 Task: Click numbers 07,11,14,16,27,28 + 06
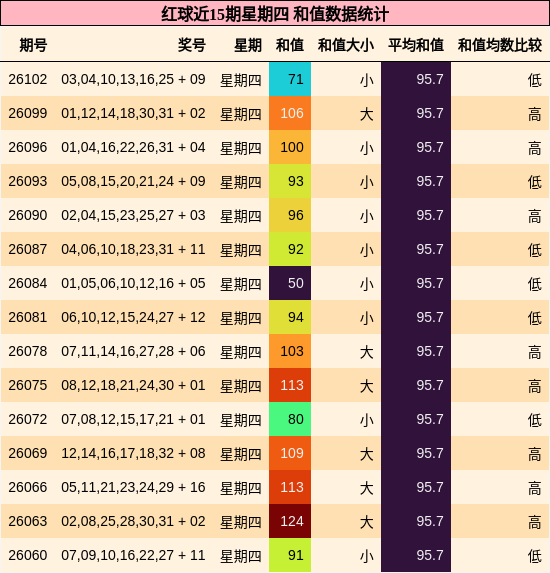pyautogui.click(x=133, y=351)
